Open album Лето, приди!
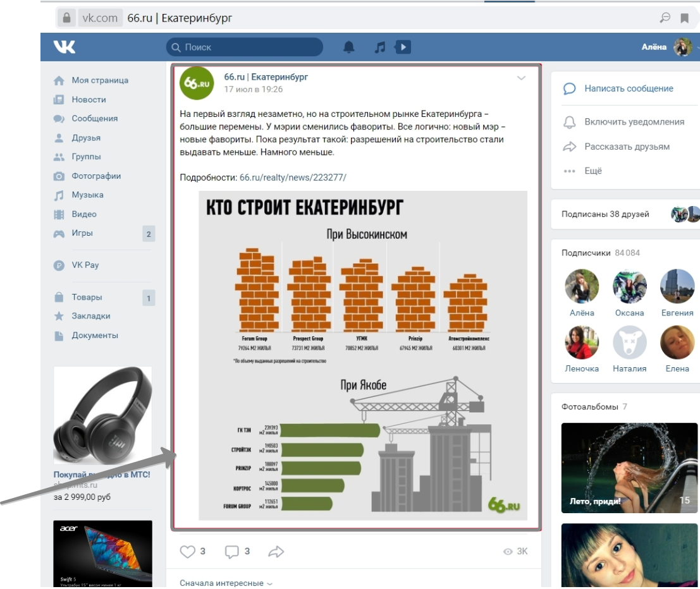 point(629,468)
